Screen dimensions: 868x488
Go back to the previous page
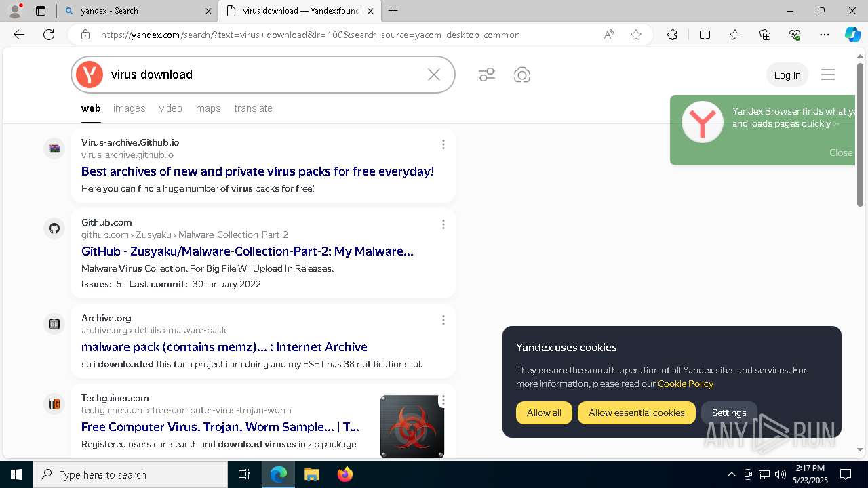click(x=18, y=35)
